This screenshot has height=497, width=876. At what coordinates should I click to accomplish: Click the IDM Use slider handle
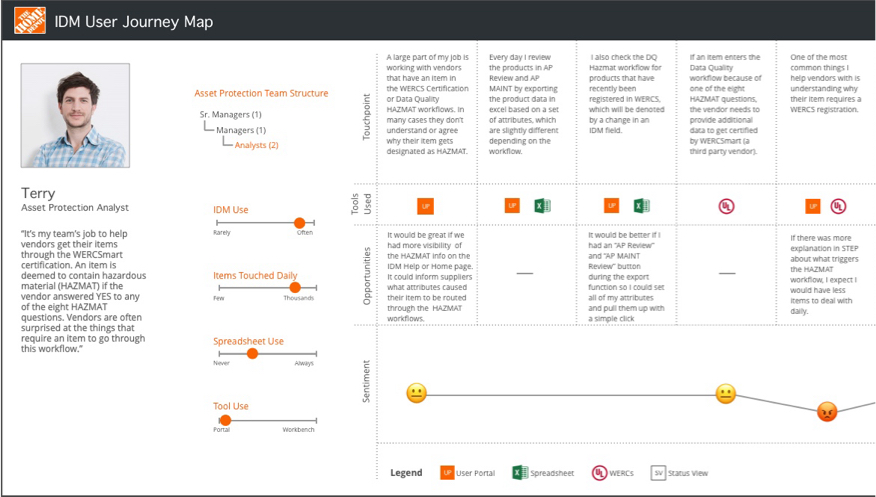point(299,223)
